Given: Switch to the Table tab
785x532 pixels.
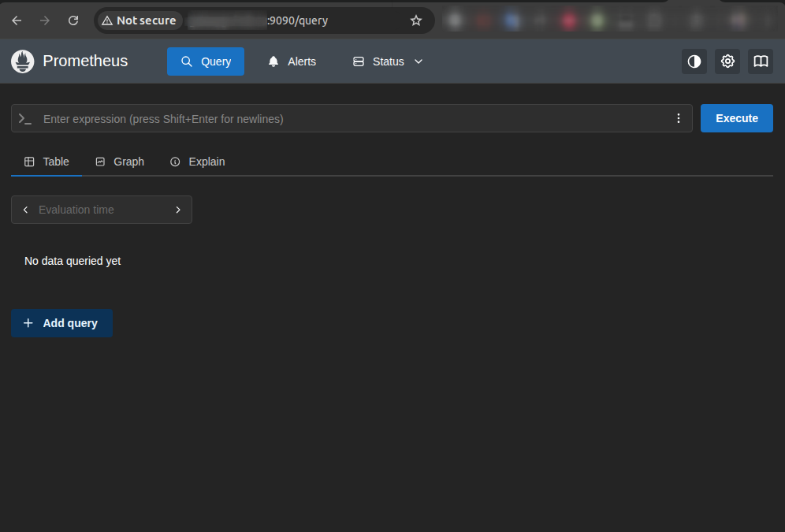Looking at the screenshot, I should pyautogui.click(x=47, y=162).
